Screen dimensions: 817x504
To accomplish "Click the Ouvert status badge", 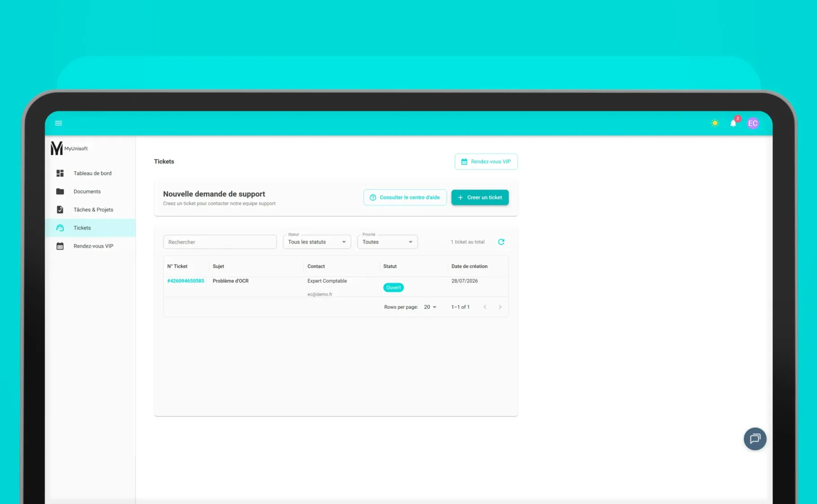I will [393, 288].
